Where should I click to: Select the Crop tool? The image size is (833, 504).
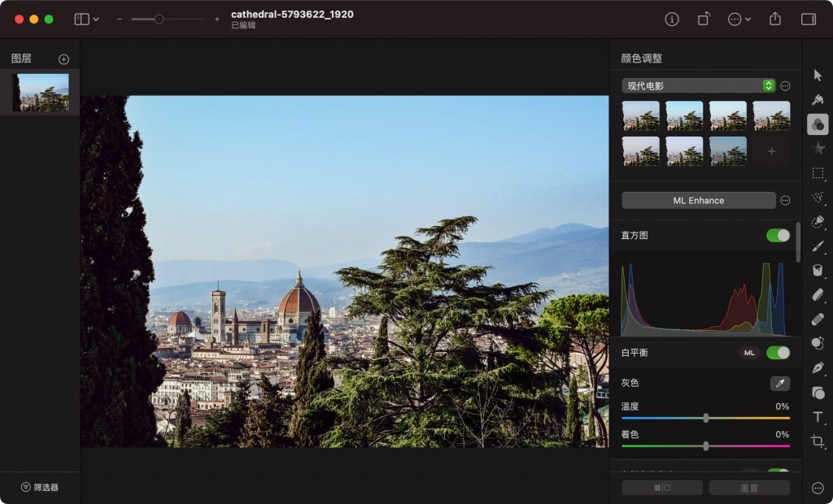(818, 441)
